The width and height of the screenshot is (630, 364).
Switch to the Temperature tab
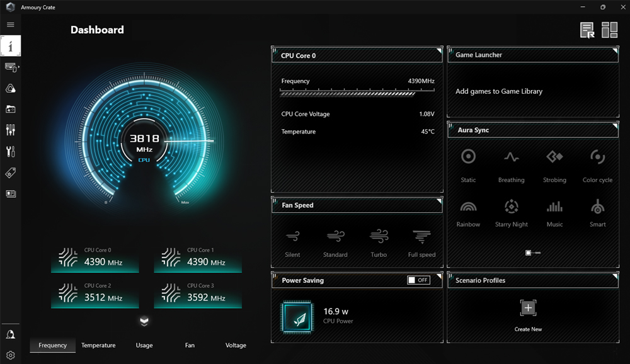pos(98,345)
